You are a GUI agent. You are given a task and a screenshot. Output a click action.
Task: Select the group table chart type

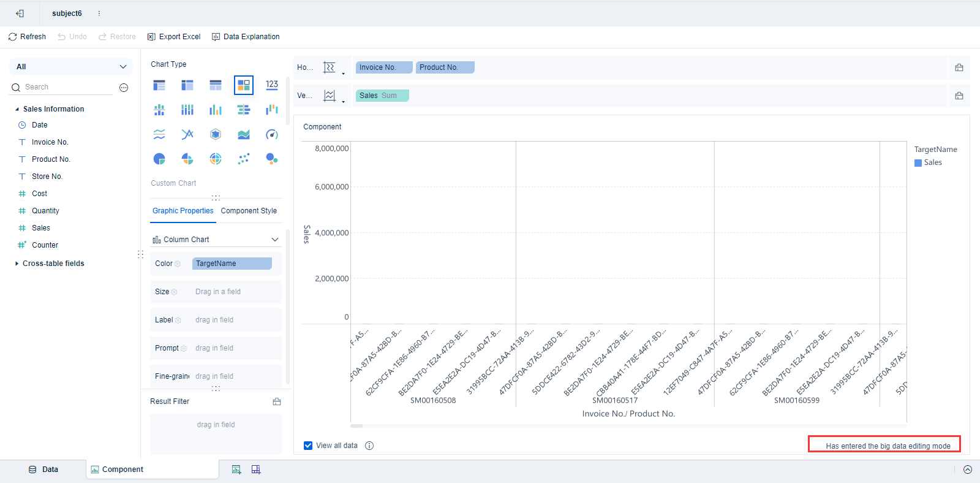[159, 85]
